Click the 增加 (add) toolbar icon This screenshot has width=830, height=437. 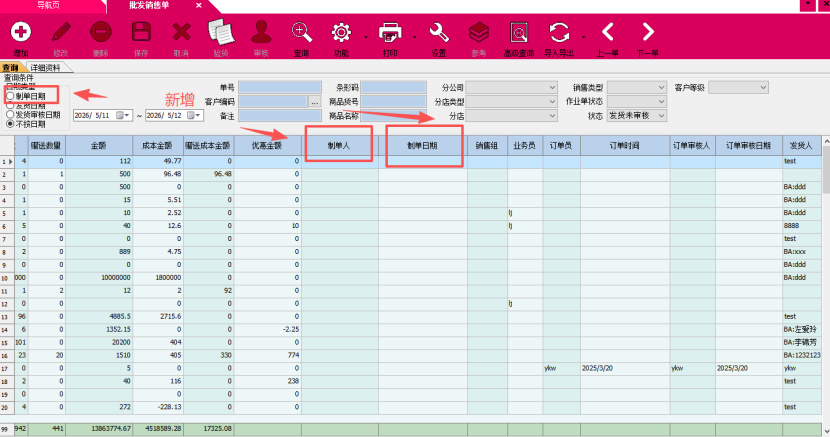coord(21,32)
